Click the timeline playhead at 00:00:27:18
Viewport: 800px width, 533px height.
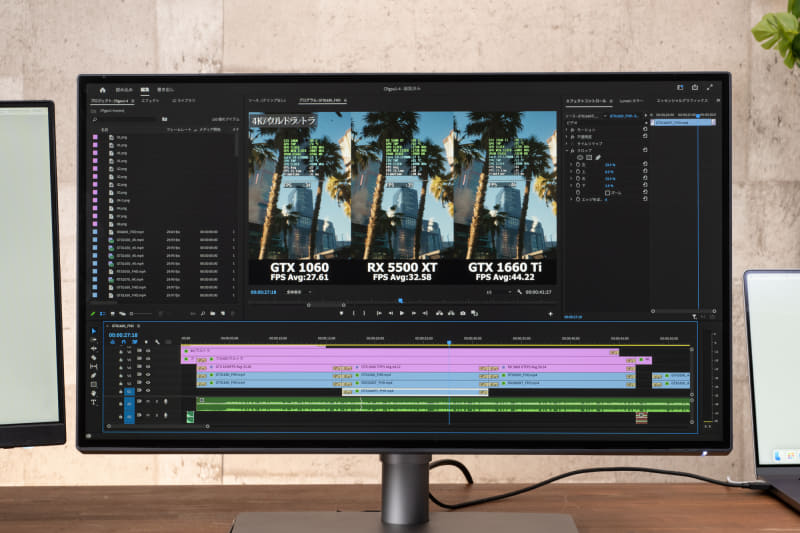[449, 343]
